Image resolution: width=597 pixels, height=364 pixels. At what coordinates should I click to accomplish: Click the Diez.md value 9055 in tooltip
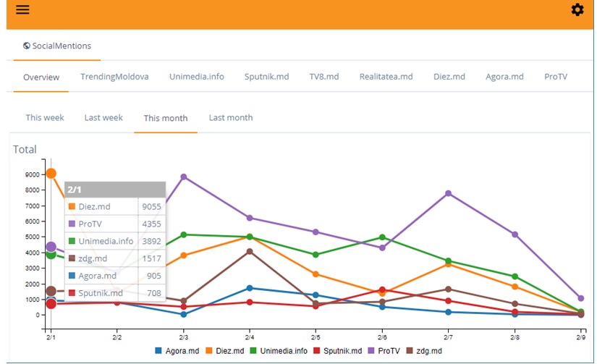[x=151, y=206]
